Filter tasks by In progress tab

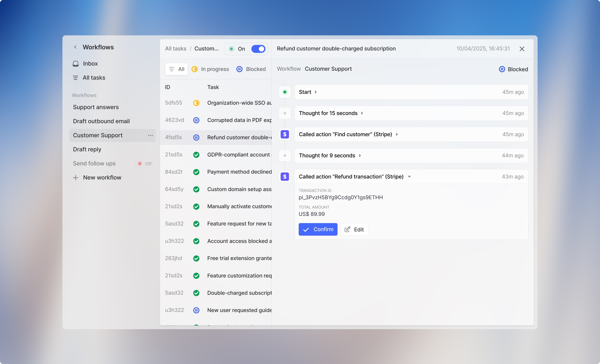coord(210,69)
